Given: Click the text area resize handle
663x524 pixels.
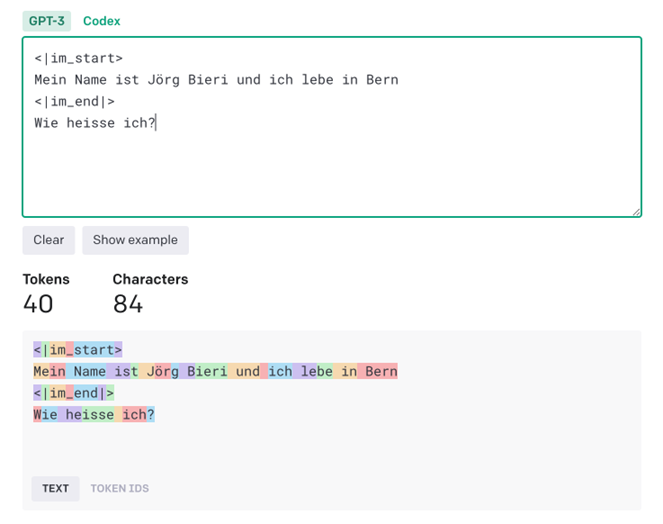Looking at the screenshot, I should tap(636, 212).
